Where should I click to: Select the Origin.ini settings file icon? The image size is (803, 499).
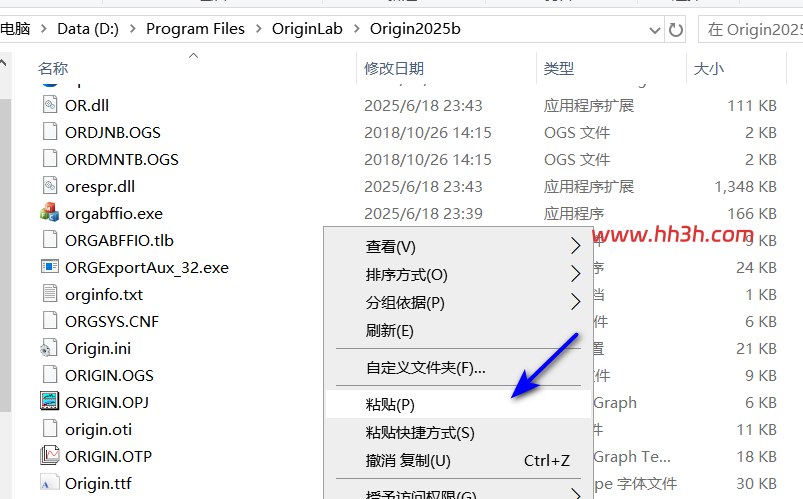click(49, 348)
